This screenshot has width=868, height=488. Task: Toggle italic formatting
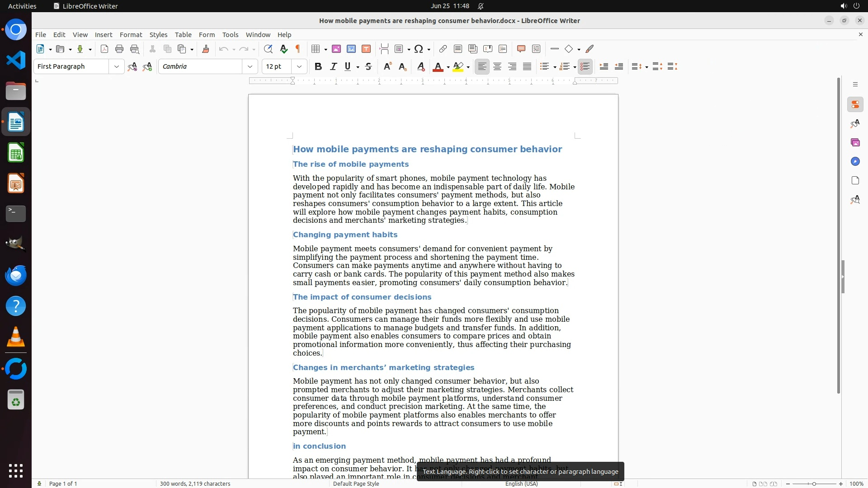(334, 66)
